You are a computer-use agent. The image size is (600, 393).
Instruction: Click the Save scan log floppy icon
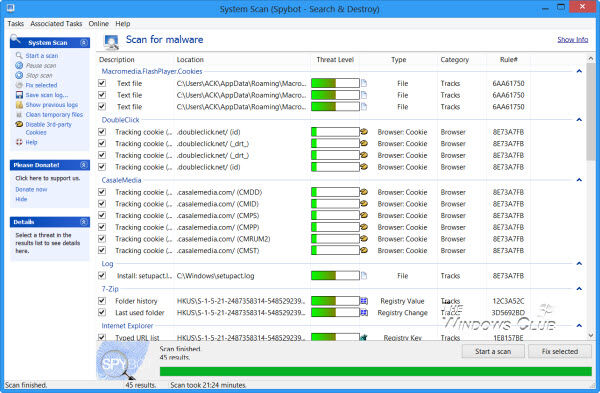pos(19,95)
